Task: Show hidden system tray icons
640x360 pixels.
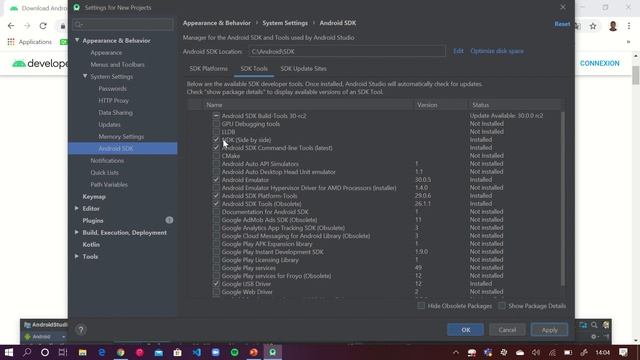Action: pos(456,353)
